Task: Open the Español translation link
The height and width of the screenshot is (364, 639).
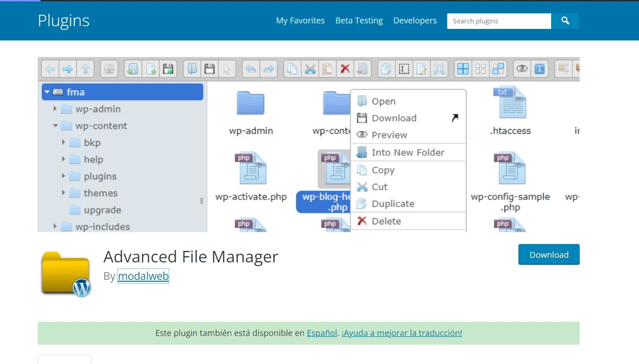Action: tap(322, 333)
